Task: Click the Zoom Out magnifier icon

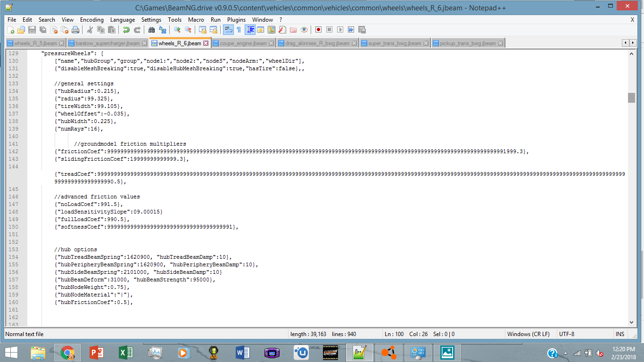Action: point(188,30)
